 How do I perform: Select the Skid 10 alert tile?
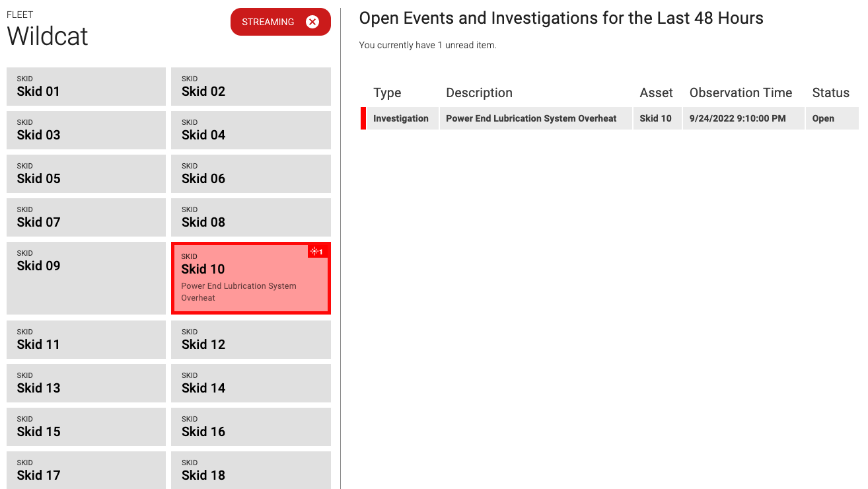coord(251,278)
